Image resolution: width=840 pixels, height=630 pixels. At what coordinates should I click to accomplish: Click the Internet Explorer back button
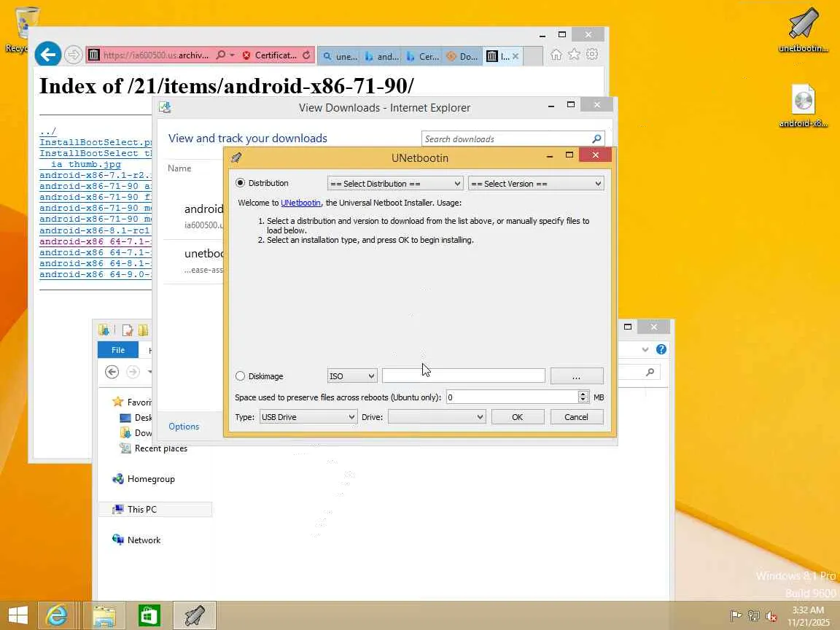click(47, 54)
